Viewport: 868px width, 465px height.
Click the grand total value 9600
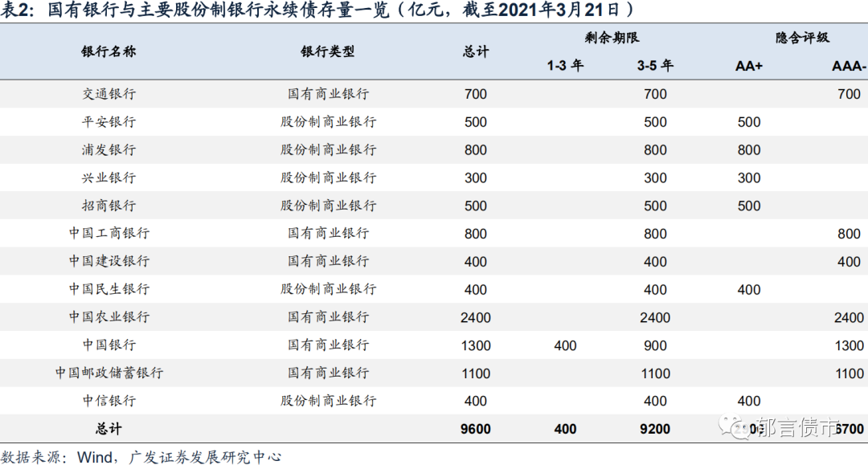tap(476, 429)
